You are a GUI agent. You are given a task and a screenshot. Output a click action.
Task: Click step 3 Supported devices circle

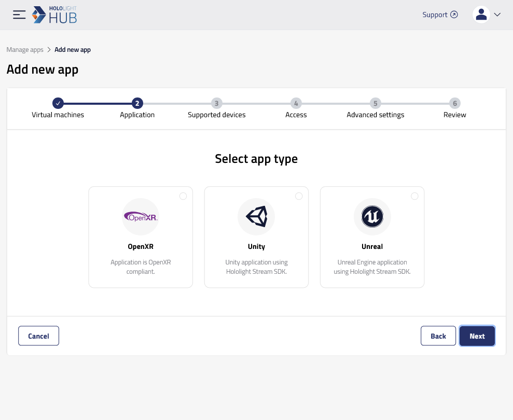[x=217, y=103]
